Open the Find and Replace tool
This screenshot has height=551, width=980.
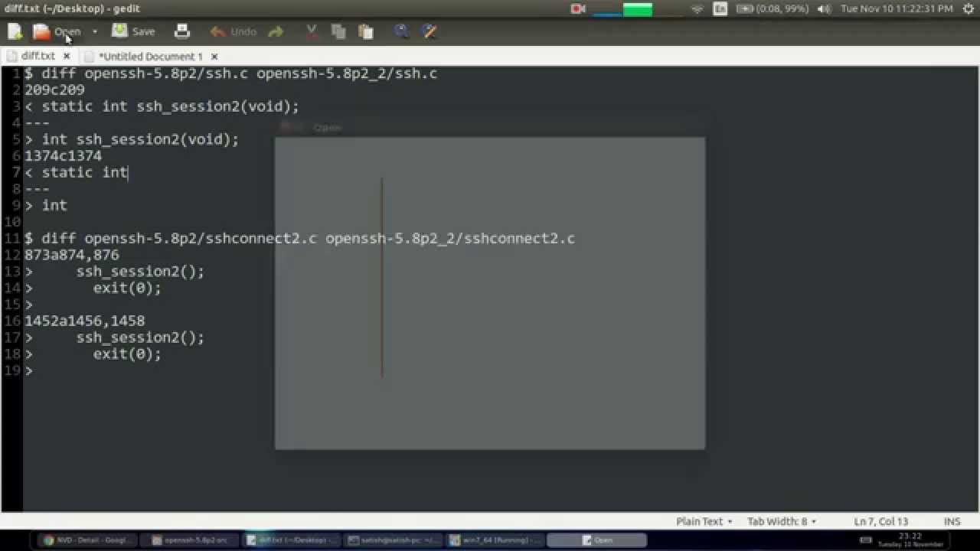click(430, 31)
